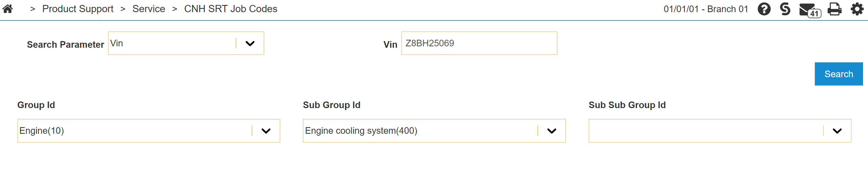Expand the Sub Group Id dropdown arrow
The width and height of the screenshot is (868, 171).
(x=551, y=131)
